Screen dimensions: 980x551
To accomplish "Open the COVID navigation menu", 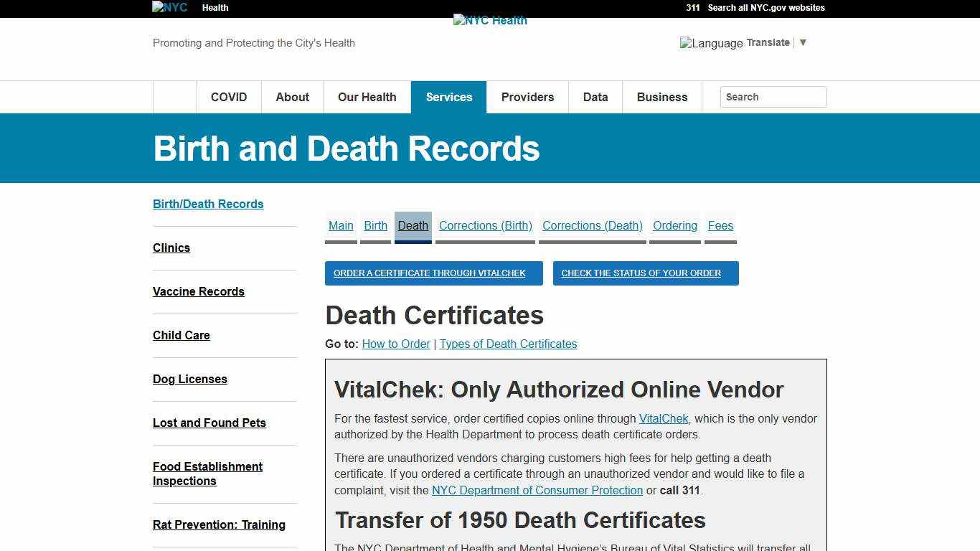I will pos(228,97).
